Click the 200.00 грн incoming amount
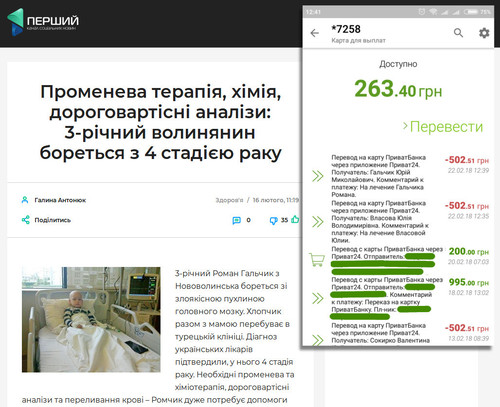500x407 pixels. tap(469, 251)
